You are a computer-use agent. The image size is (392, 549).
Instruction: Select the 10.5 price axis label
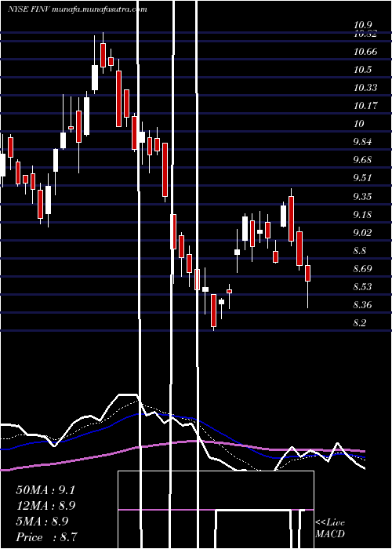pyautogui.click(x=362, y=70)
